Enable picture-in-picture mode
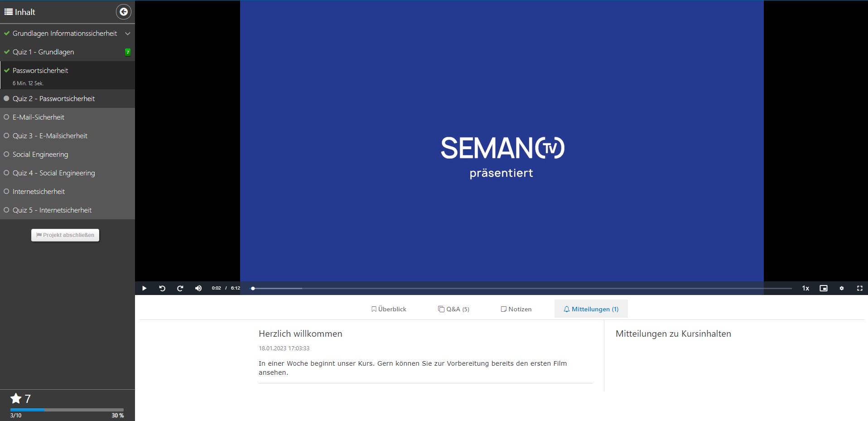This screenshot has width=868, height=421. point(824,288)
